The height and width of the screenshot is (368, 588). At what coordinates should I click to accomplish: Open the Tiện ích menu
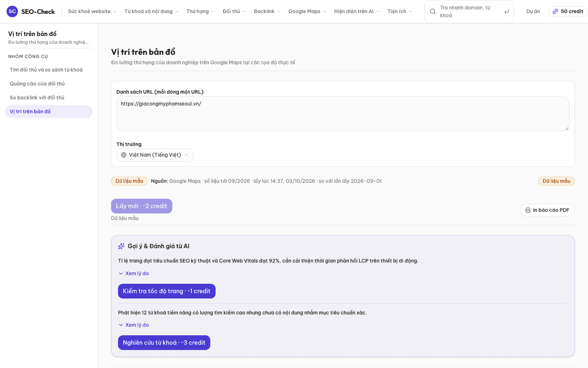coord(399,11)
